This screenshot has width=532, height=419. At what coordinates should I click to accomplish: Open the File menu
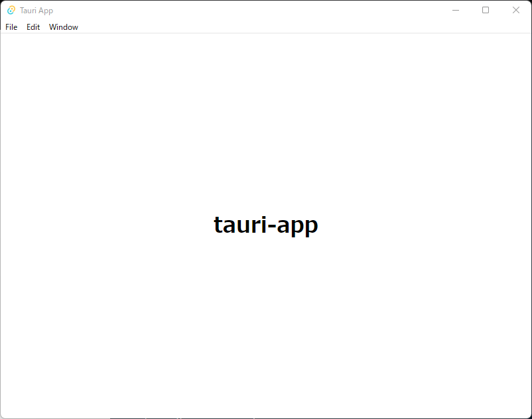pos(11,27)
